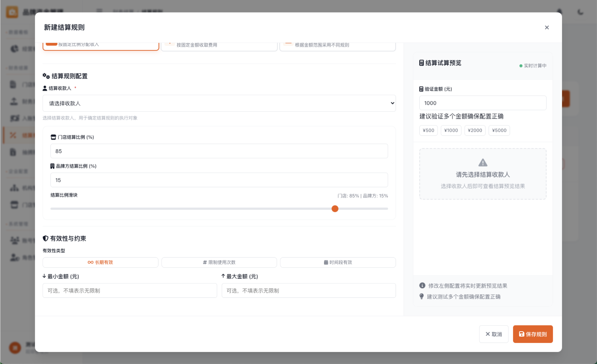The image size is (597, 364).
Task: Click the ¥500 quick amount chip
Action: click(428, 131)
